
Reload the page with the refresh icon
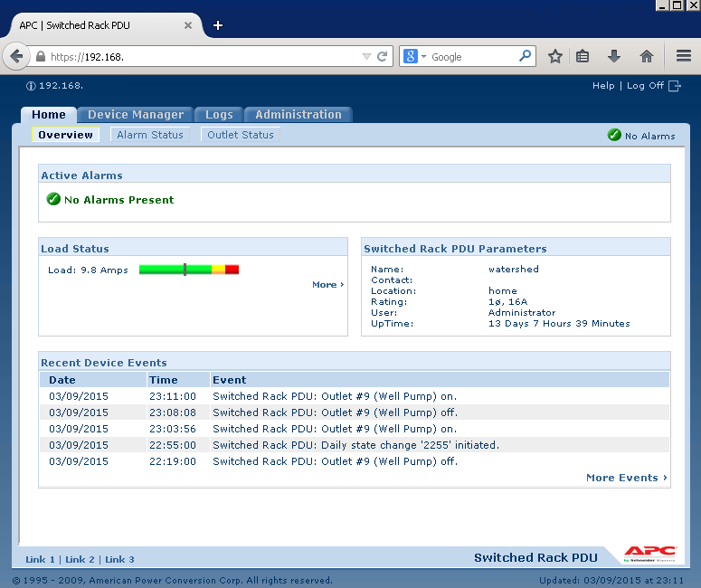[x=382, y=57]
